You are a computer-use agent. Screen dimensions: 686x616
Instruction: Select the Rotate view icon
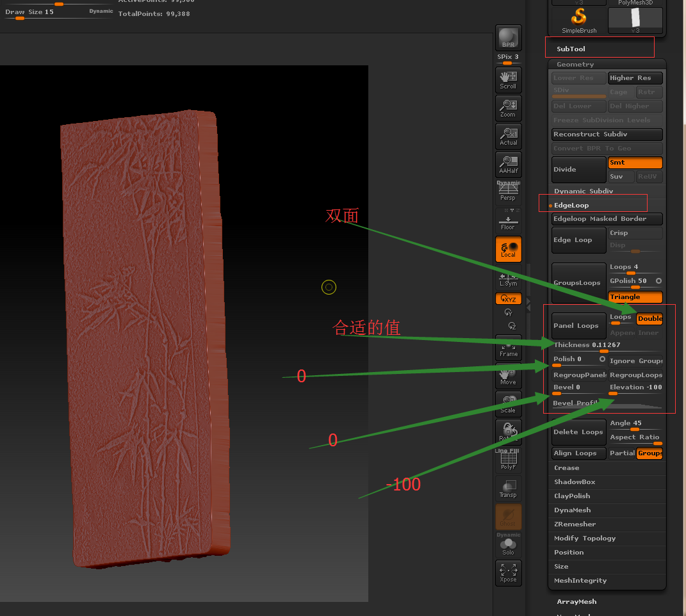508,432
